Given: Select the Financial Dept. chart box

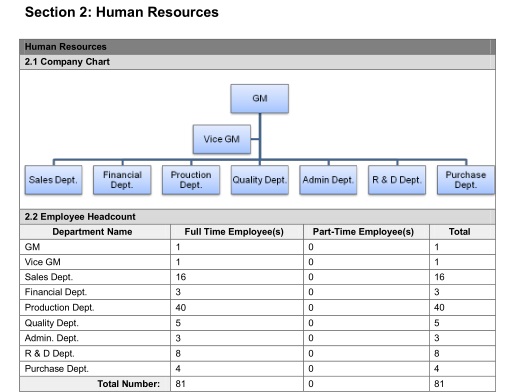Looking at the screenshot, I should tap(122, 180).
